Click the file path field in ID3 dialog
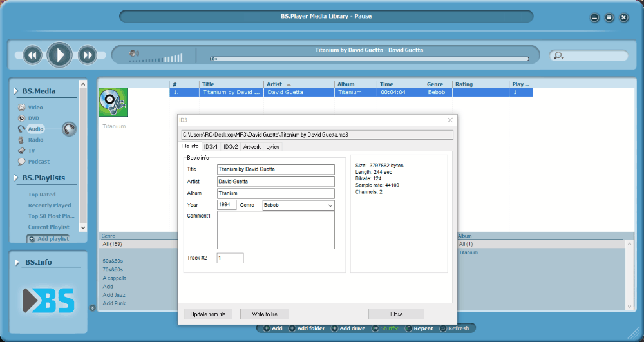This screenshot has height=342, width=644. pyautogui.click(x=317, y=135)
